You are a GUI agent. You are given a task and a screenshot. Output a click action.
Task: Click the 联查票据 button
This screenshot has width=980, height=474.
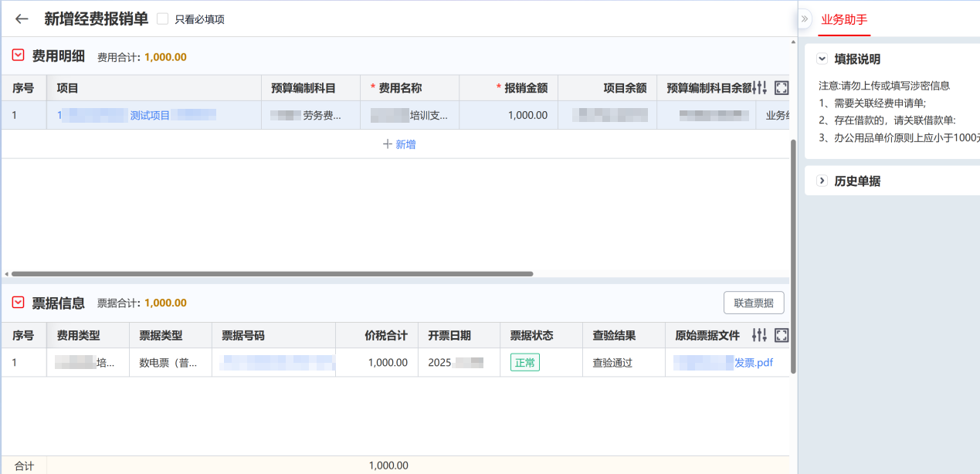(753, 303)
